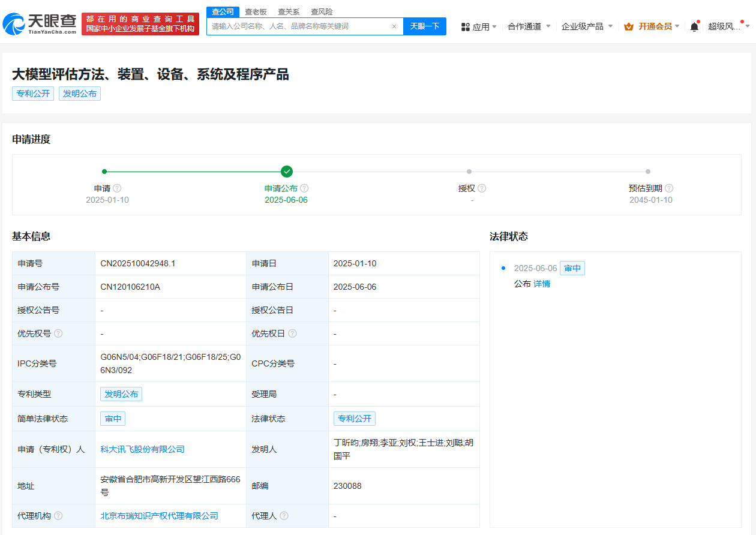Click the TianYanCha logo
Image resolution: width=756 pixels, height=535 pixels.
pyautogui.click(x=40, y=23)
